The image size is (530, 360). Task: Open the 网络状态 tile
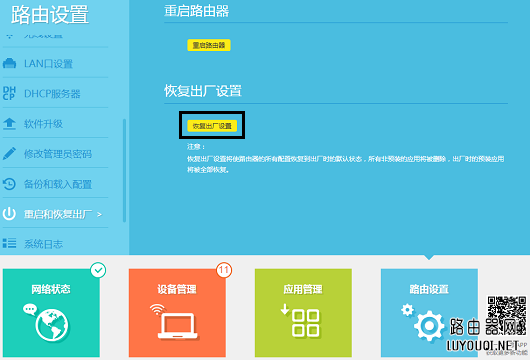pyautogui.click(x=51, y=313)
